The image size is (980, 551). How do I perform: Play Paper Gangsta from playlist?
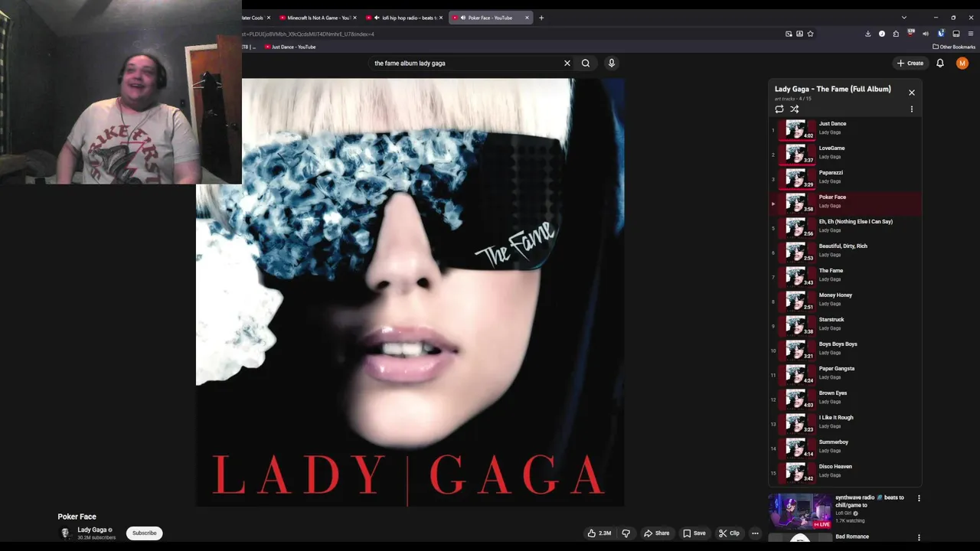845,373
